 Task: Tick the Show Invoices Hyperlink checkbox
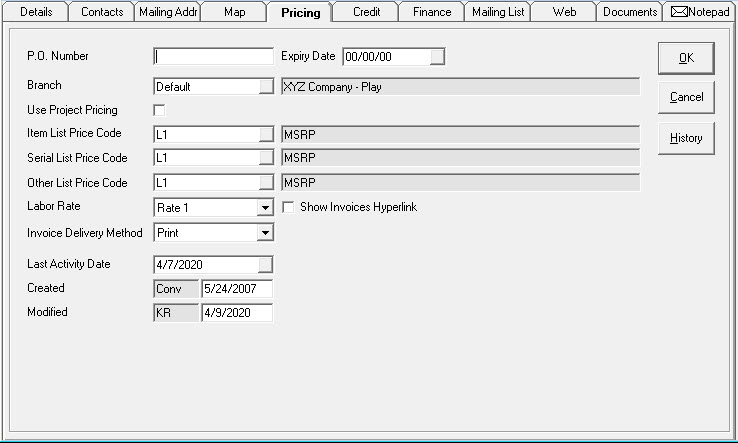[288, 207]
